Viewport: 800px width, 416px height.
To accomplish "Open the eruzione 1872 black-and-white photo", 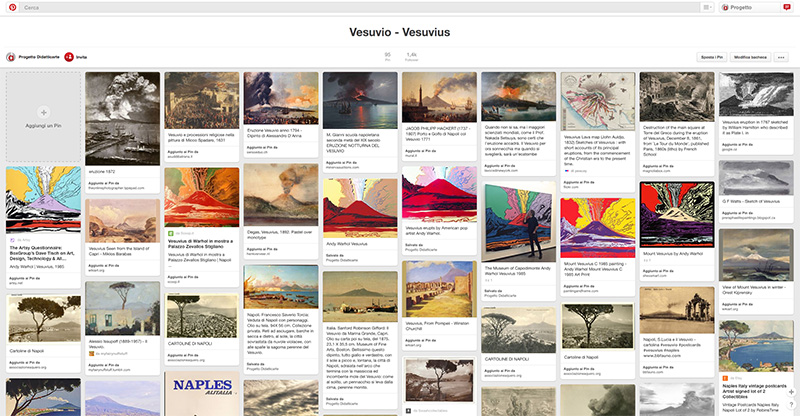I will (x=122, y=118).
